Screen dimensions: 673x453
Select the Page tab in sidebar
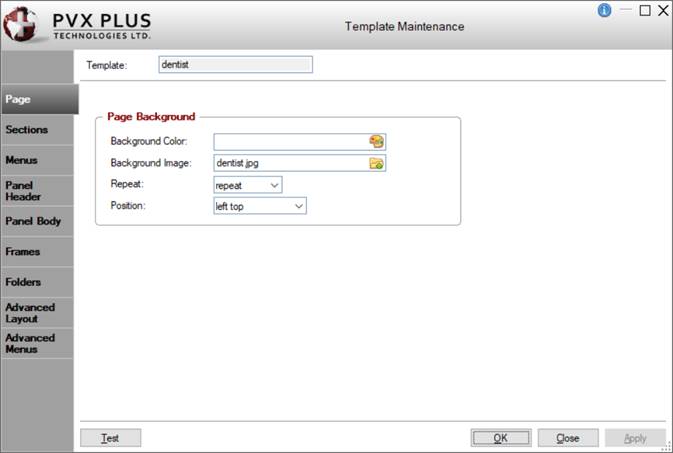[x=39, y=99]
